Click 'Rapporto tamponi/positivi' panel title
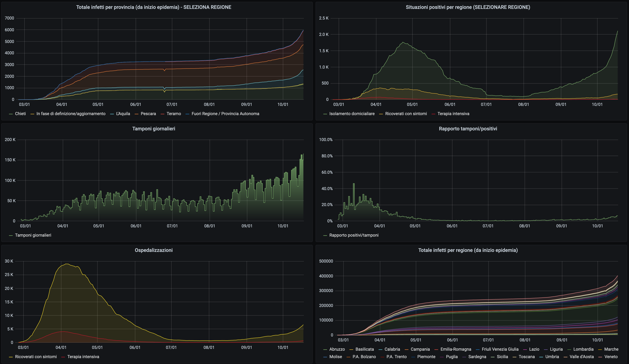Viewport: 629px width, 364px height. coord(468,128)
